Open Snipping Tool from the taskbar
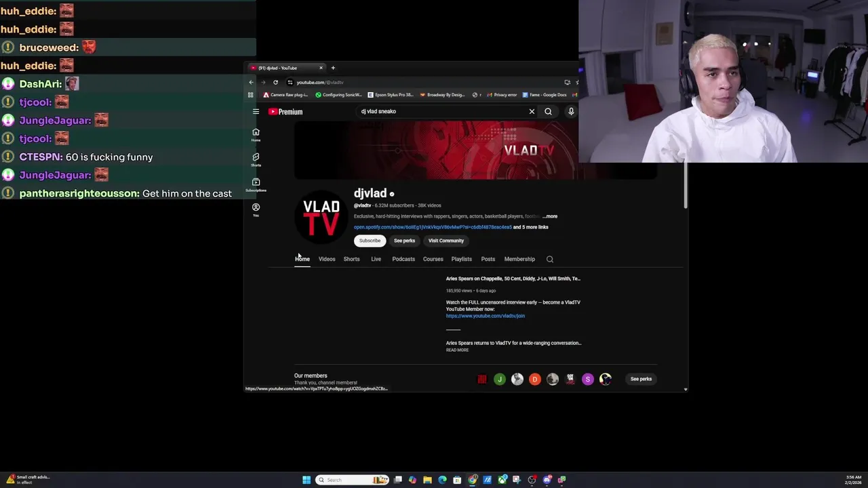Viewport: 868px width, 488px height. pyautogui.click(x=517, y=480)
